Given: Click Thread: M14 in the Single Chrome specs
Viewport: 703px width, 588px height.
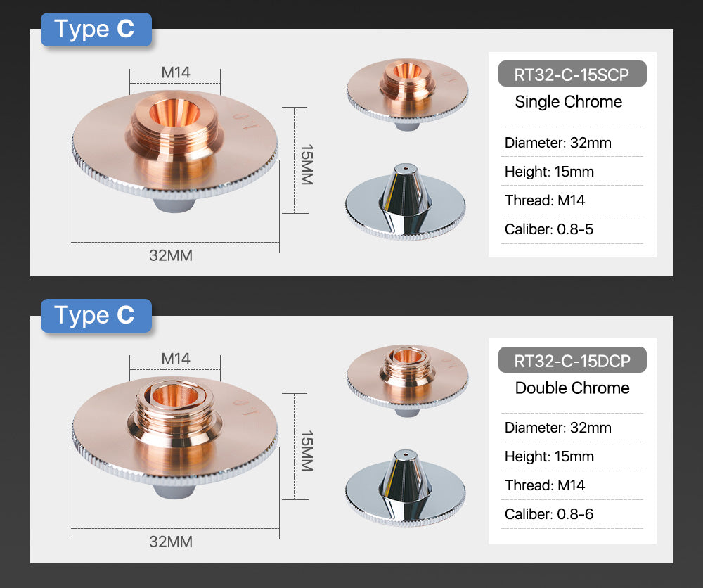Looking at the screenshot, I should click(544, 200).
